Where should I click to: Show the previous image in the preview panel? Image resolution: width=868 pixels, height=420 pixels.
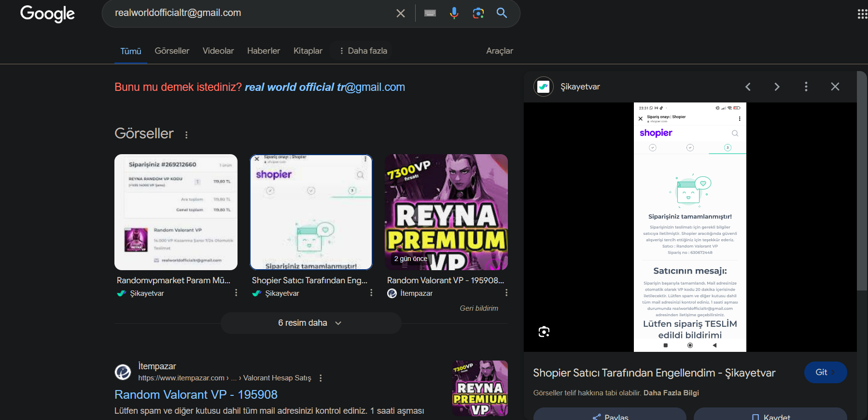[748, 87]
